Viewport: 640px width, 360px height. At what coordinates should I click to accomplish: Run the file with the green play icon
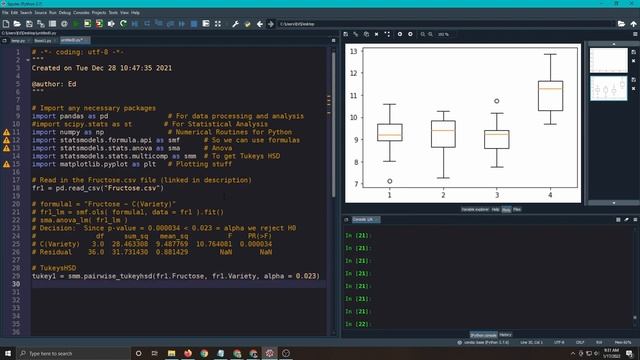click(76, 24)
